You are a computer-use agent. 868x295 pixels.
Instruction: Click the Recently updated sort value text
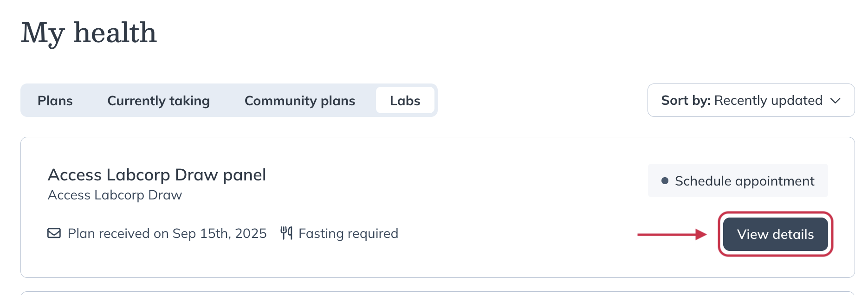[x=768, y=100]
